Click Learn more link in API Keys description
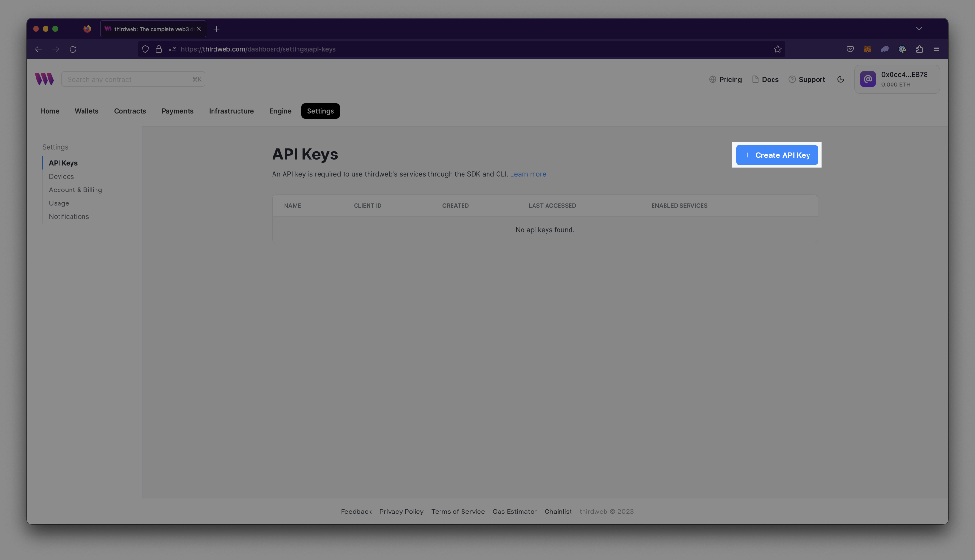 pos(528,174)
